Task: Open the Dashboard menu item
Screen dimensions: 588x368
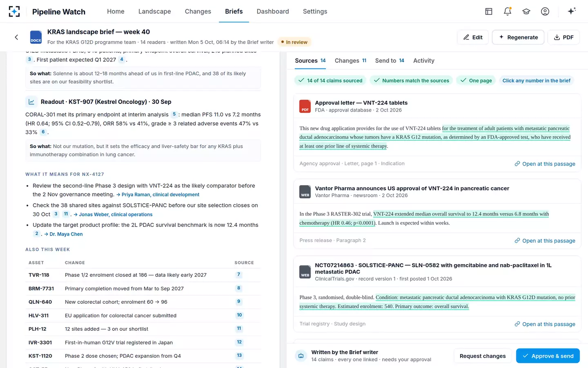Action: tap(273, 11)
